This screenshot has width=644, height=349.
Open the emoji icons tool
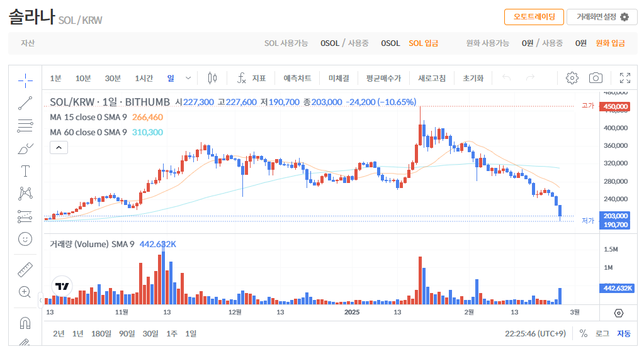coord(25,239)
